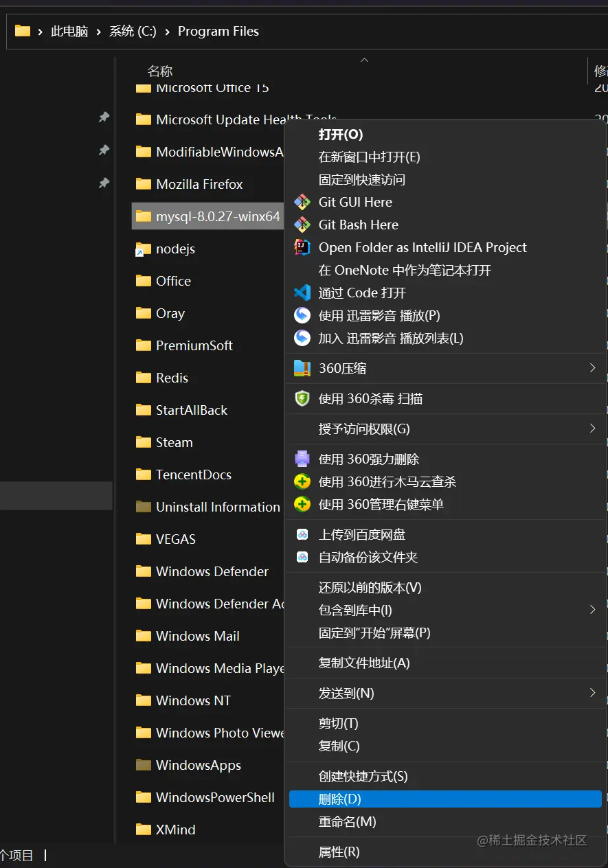Click the 上传到百度网盘 icon
Screen dimensions: 608x868
click(302, 534)
